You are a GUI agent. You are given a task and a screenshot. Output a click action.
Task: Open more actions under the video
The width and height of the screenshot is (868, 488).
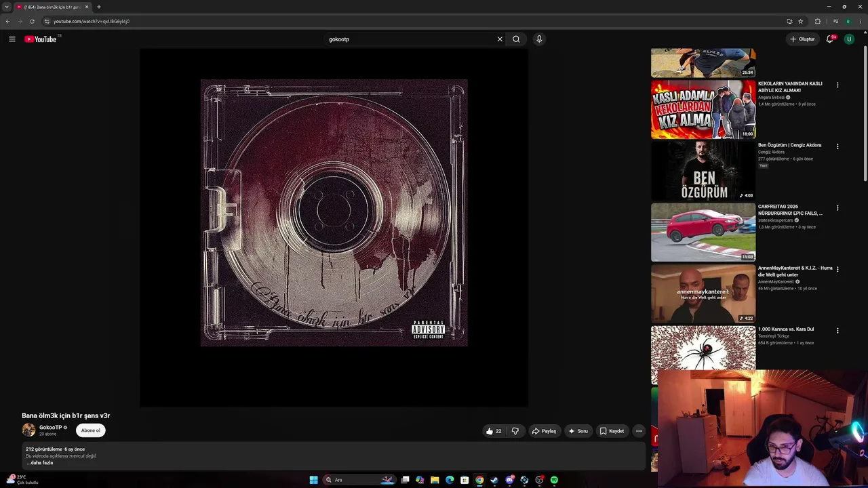coord(639,431)
